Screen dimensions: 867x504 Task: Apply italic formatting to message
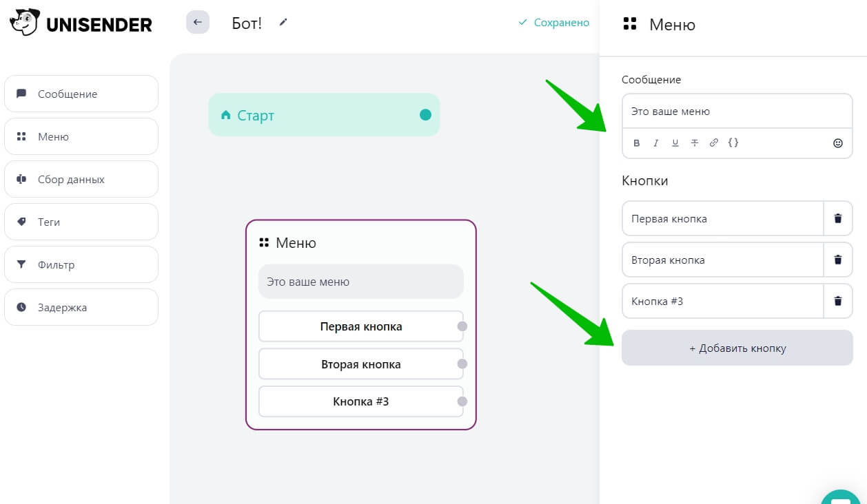pos(656,143)
